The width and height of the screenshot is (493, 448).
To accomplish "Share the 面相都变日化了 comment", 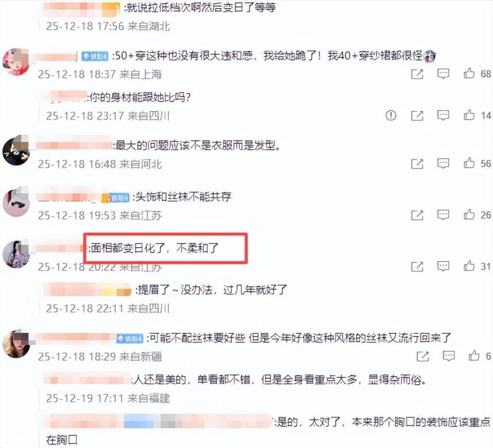I will tap(417, 267).
